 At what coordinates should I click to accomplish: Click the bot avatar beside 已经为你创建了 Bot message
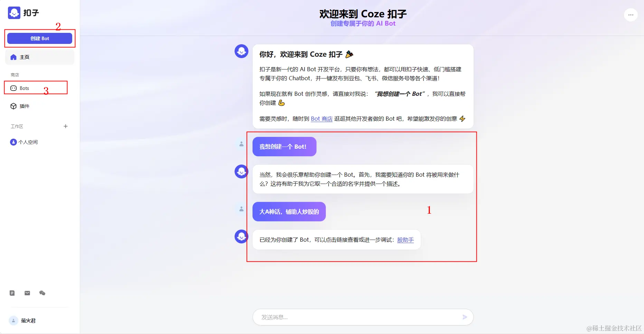pos(241,236)
